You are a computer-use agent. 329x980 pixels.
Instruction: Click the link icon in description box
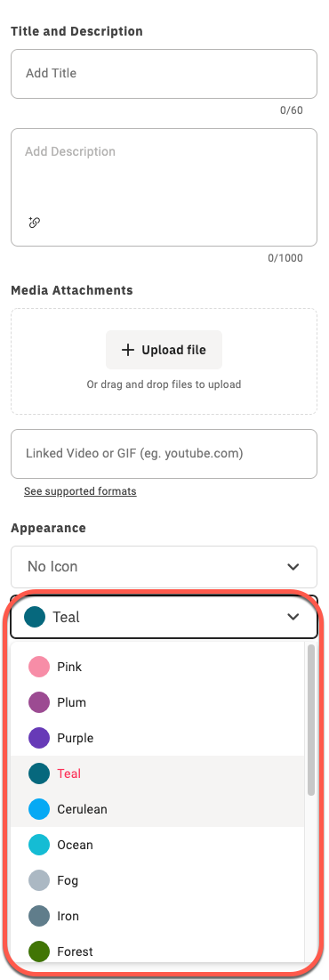point(35,222)
